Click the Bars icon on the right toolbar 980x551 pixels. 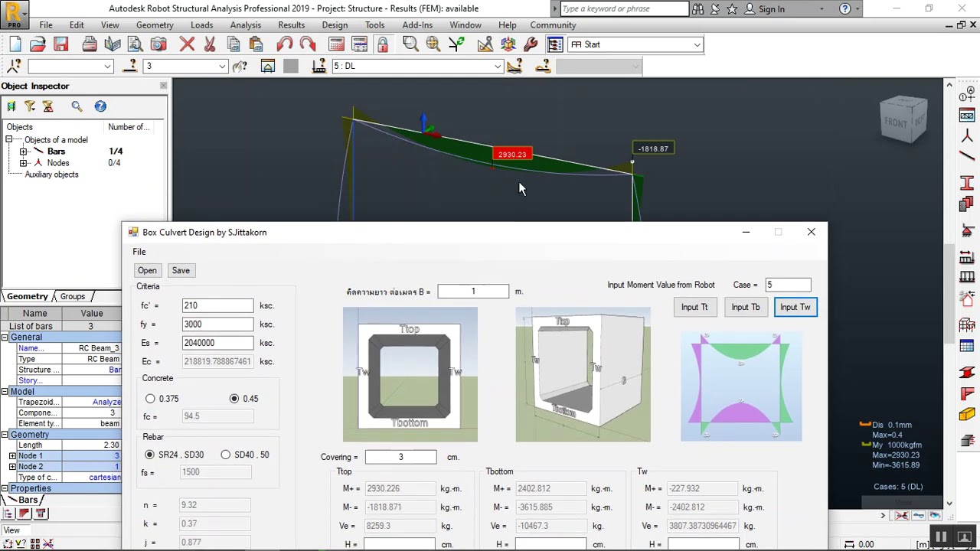click(967, 156)
